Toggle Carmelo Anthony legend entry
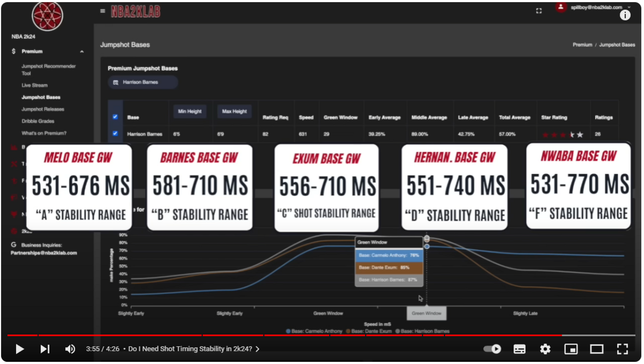This screenshot has height=364, width=644. pos(314,331)
